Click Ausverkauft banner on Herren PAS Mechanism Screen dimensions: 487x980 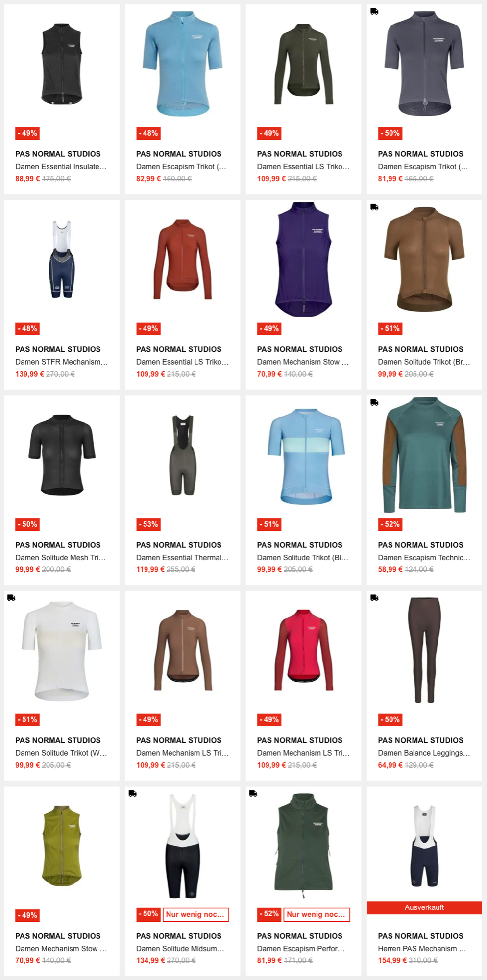424,907
